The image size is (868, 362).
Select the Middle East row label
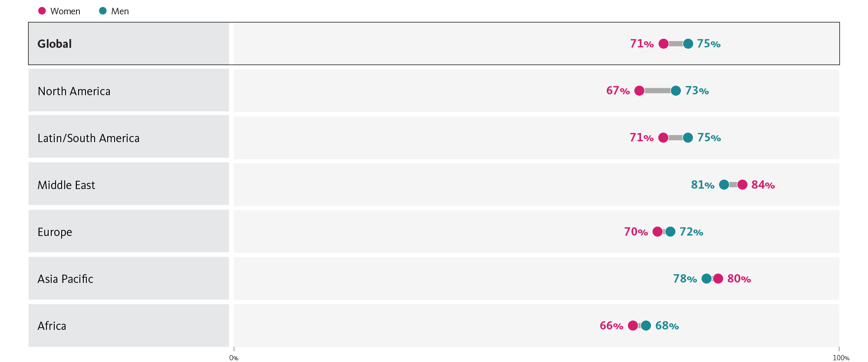click(66, 185)
